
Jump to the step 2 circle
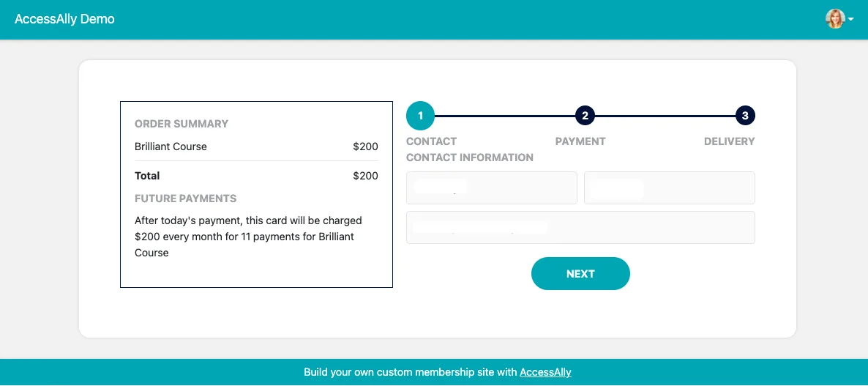click(x=584, y=116)
